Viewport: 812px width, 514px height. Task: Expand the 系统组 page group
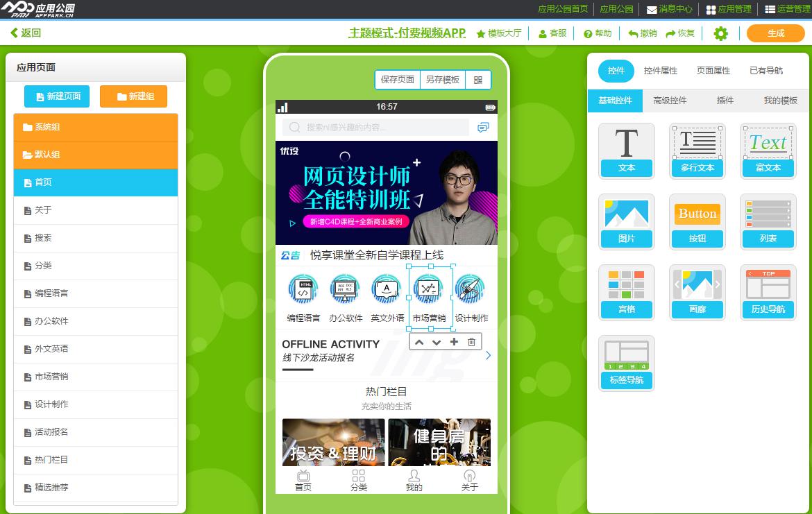pos(95,127)
